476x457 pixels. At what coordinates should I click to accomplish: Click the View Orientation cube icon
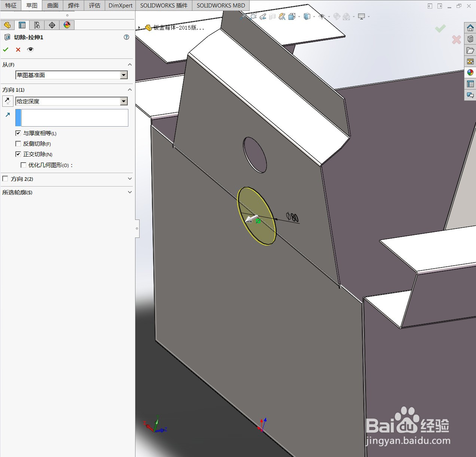point(292,16)
